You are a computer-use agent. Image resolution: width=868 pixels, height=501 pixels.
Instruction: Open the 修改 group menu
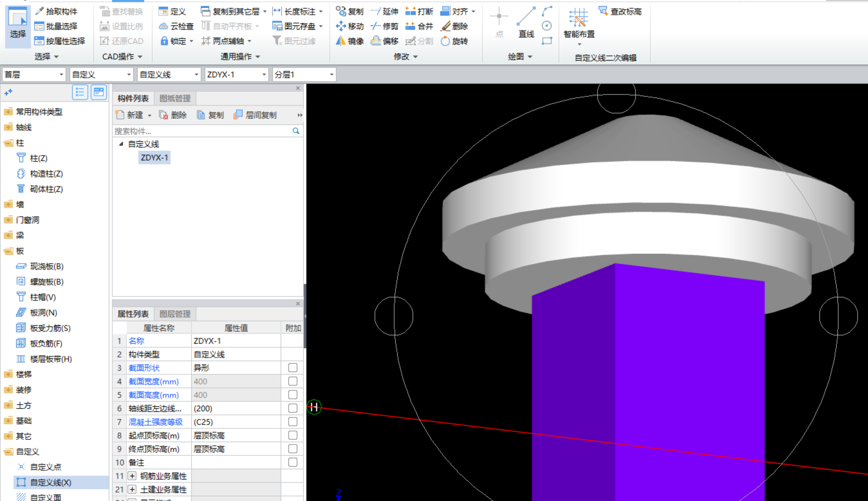coord(405,57)
